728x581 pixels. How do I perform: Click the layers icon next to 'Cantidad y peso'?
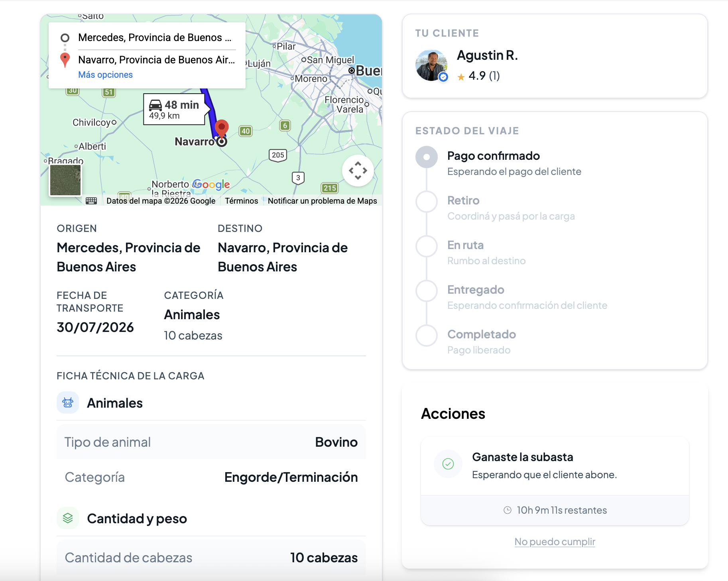pos(68,518)
